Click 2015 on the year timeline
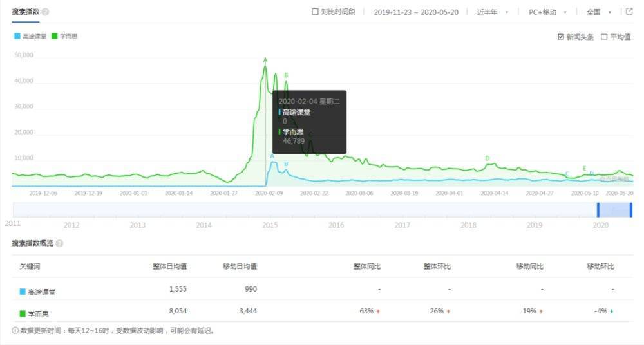 click(x=270, y=225)
